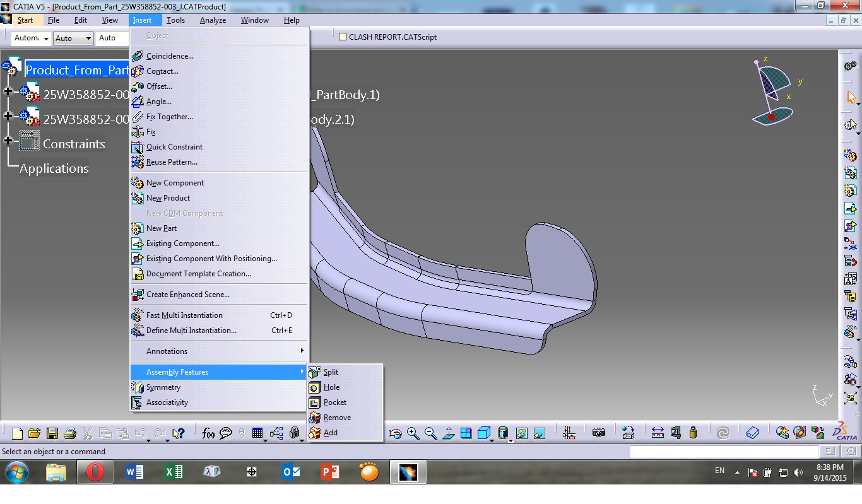Click the Open file folder icon

click(34, 433)
